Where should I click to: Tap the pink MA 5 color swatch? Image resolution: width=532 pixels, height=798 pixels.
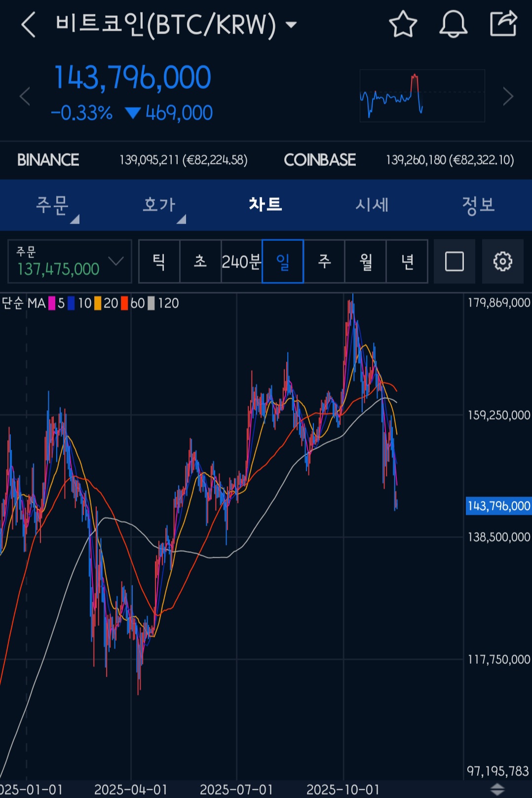click(51, 303)
